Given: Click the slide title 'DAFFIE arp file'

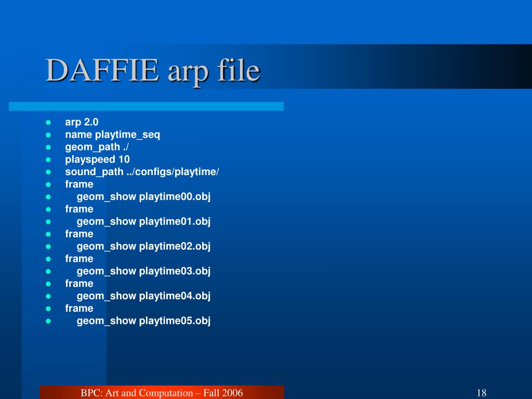Looking at the screenshot, I should tap(153, 71).
